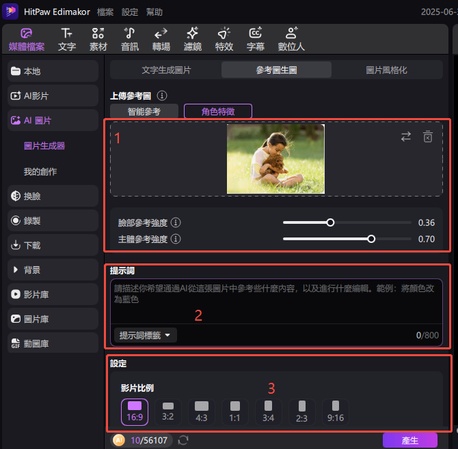Switch to the 圖片風格化 tab
Screen dimensions: 458x449
click(x=387, y=70)
